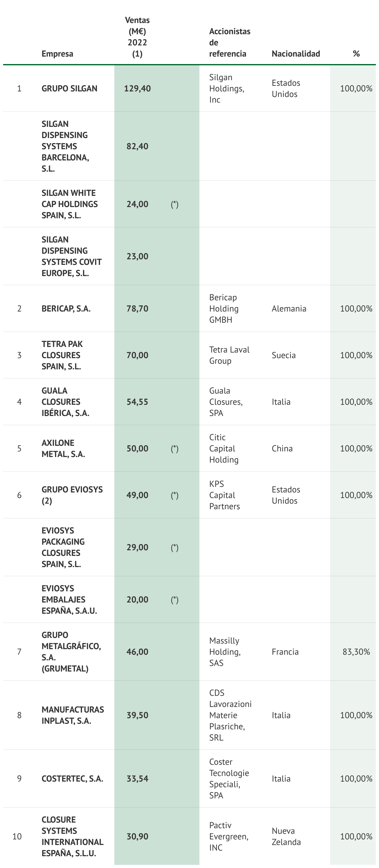Click the BERICAP, S.A. company name
The width and height of the screenshot is (379, 868).
point(66,308)
